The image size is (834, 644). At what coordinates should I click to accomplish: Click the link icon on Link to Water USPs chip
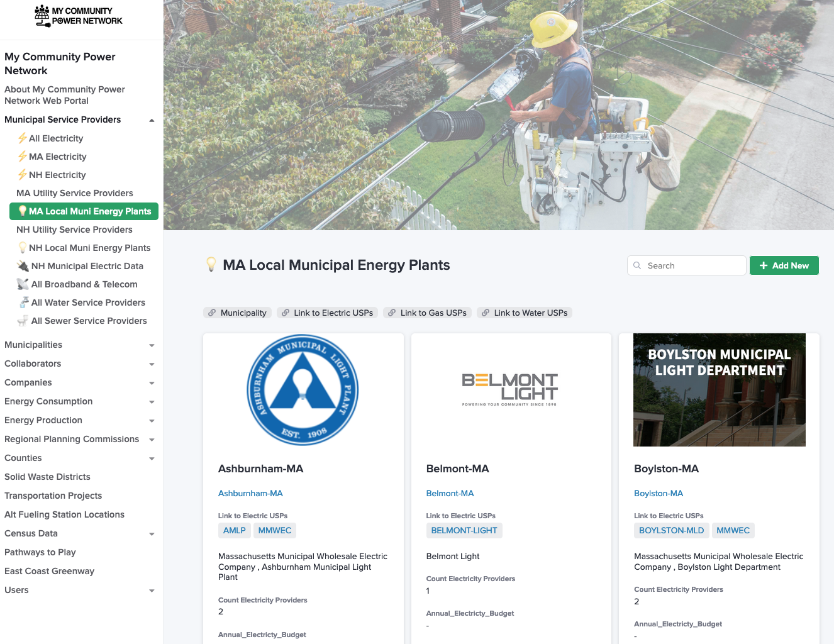pyautogui.click(x=486, y=313)
